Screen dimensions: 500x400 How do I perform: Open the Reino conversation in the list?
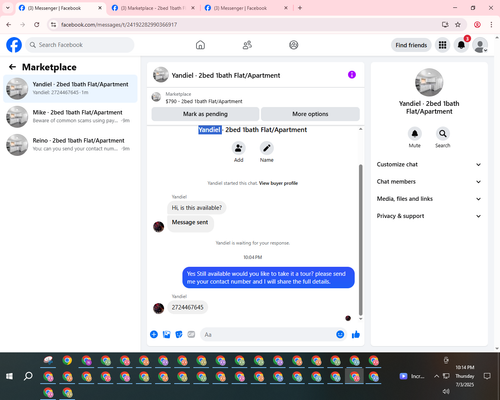[70, 145]
